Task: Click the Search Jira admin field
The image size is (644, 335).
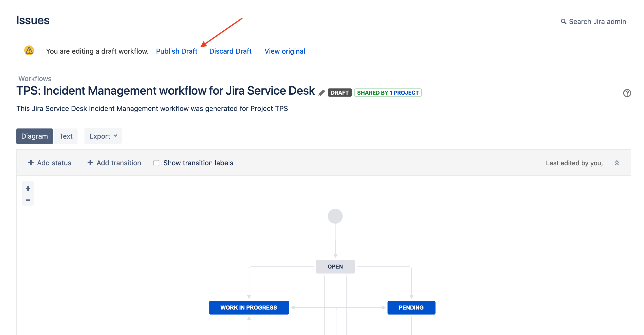Action: (x=598, y=22)
